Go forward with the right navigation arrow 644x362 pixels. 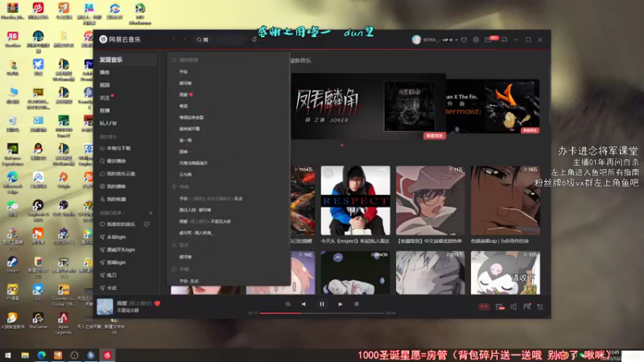pyautogui.click(x=184, y=39)
